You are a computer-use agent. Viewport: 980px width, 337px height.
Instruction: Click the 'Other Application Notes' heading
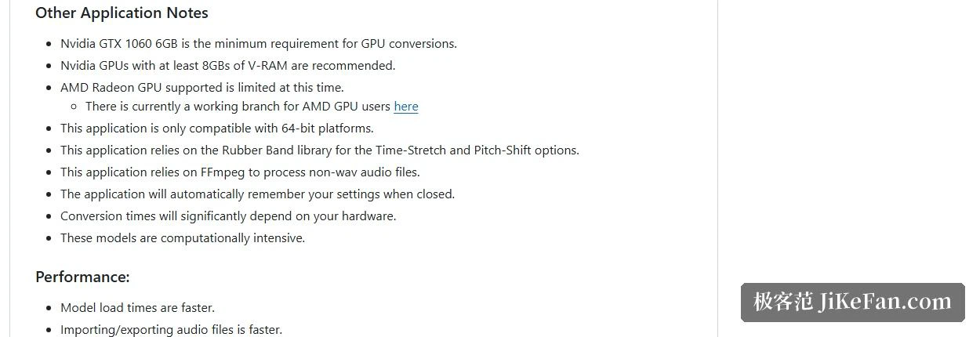[x=122, y=13]
